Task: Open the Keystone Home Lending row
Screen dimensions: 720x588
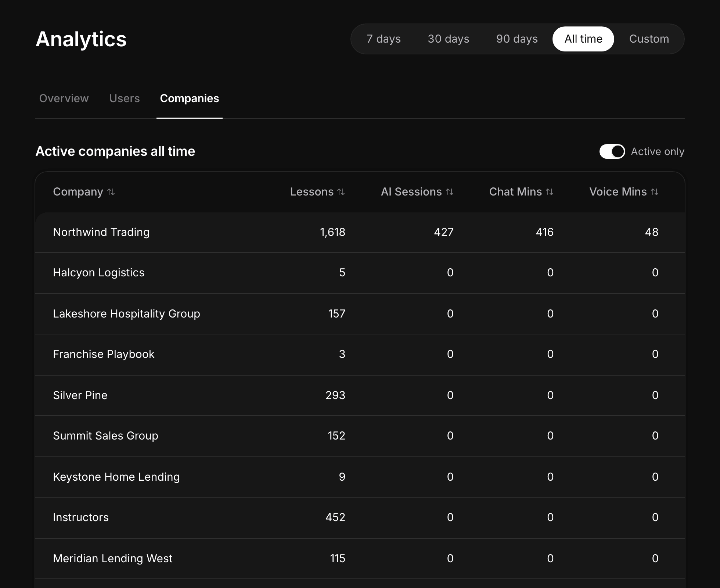Action: point(360,477)
